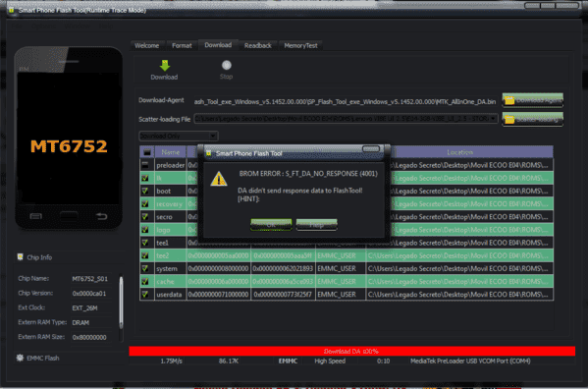588x389 pixels.
Task: Expand the Download Only mode dropdown
Action: [x=213, y=136]
